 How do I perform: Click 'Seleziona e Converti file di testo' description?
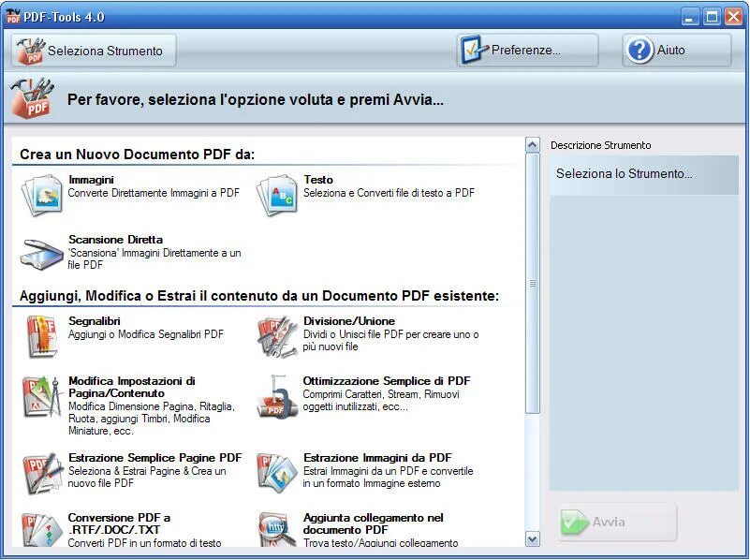pyautogui.click(x=389, y=193)
